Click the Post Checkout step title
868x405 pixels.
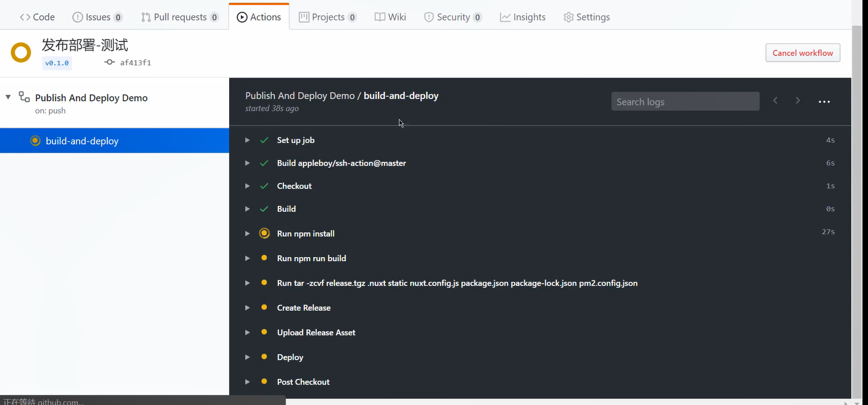[x=303, y=382]
